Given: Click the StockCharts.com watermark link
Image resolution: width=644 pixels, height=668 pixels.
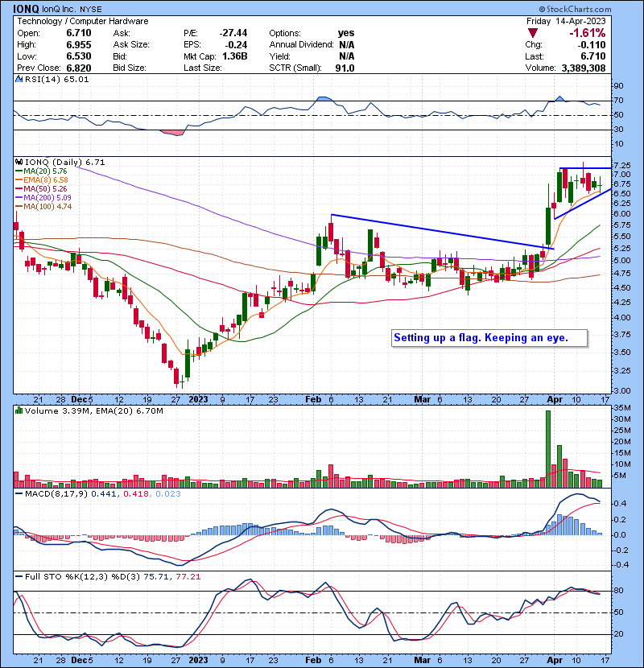Looking at the screenshot, I should (x=575, y=9).
